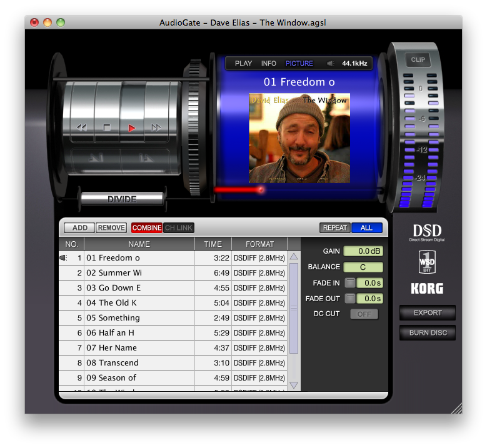Click the EXPORT button
Image resolution: width=487 pixels, height=448 pixels.
click(x=428, y=312)
